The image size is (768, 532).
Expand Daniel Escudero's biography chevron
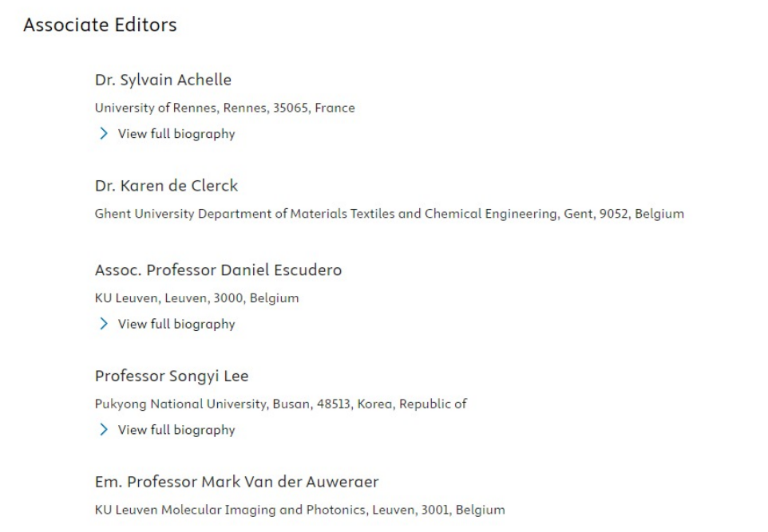tap(103, 324)
